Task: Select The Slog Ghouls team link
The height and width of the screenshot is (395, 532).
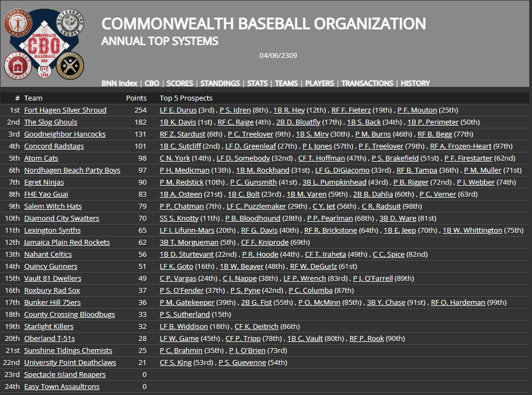Action: pos(50,122)
